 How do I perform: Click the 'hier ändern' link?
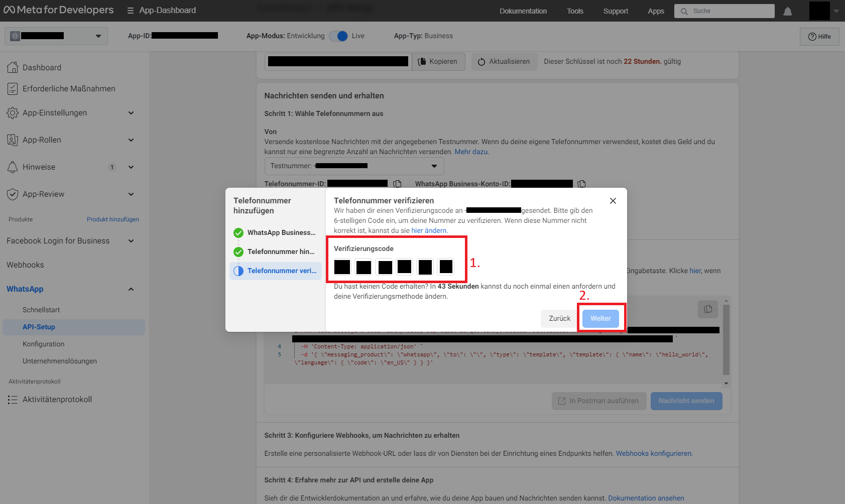[428, 230]
